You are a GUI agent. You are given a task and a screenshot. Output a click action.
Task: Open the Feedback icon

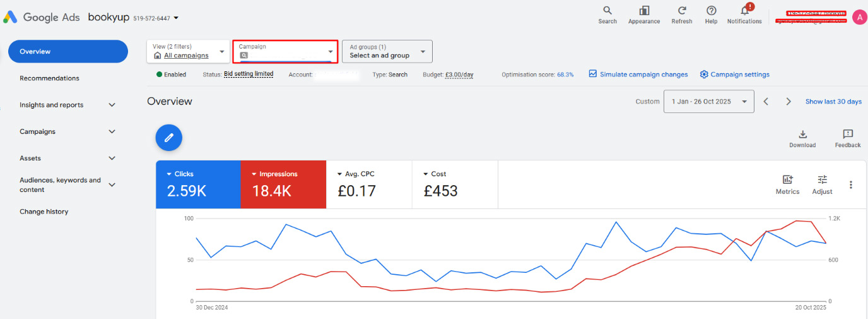click(848, 134)
